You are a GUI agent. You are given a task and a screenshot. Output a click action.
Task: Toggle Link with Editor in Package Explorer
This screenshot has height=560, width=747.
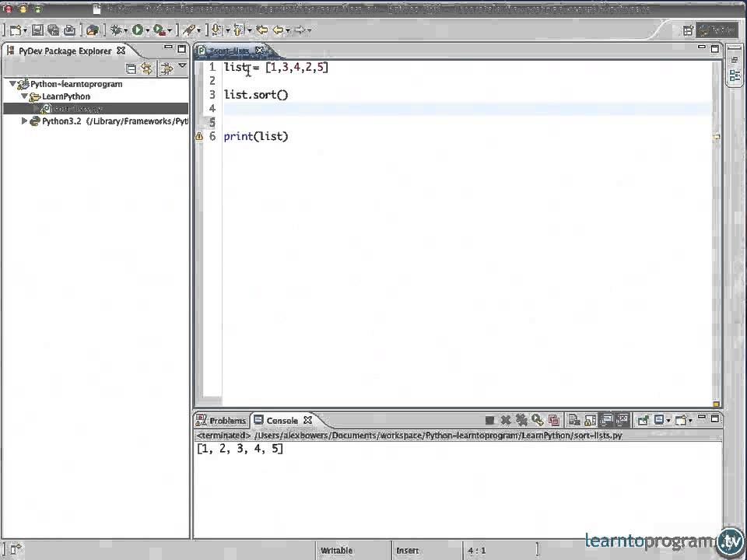tap(147, 68)
